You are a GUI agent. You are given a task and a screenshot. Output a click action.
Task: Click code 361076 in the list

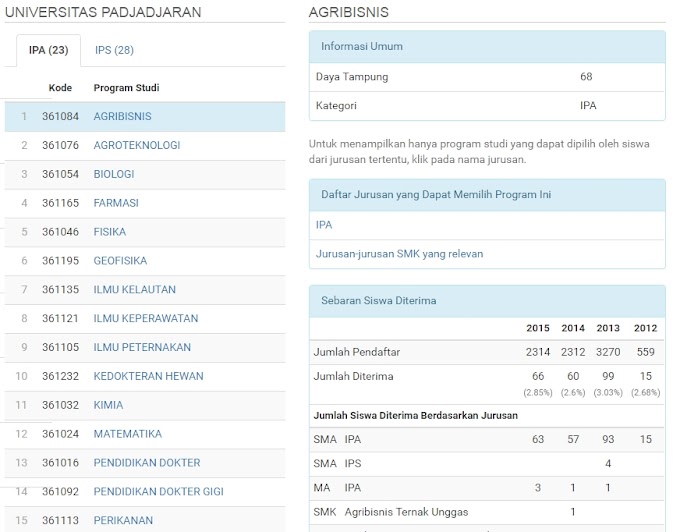coord(60,145)
